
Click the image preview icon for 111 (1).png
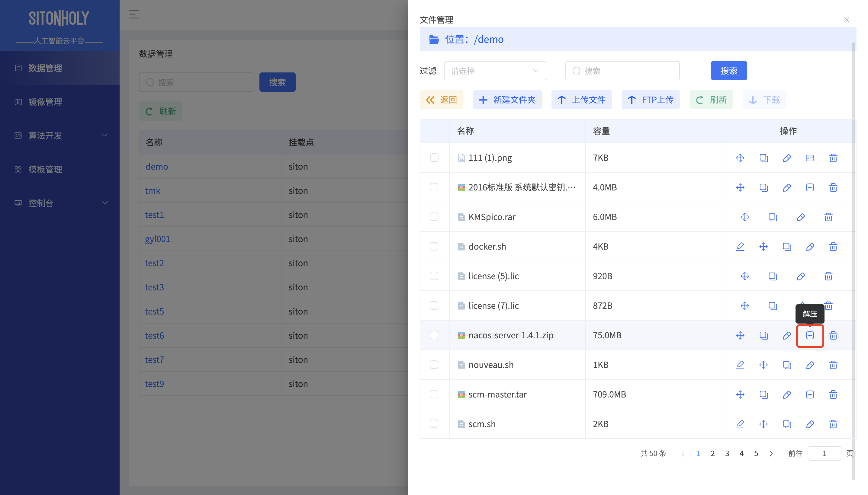click(810, 158)
